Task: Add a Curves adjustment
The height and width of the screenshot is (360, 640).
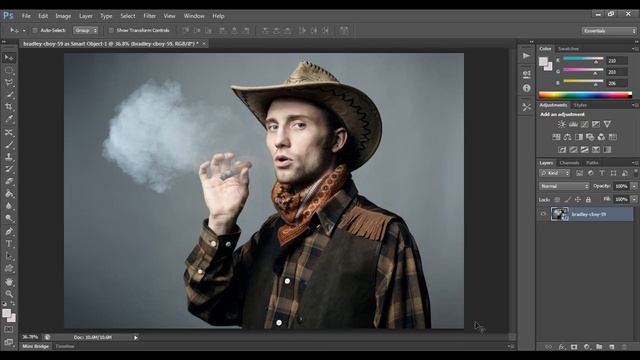Action: click(x=584, y=124)
